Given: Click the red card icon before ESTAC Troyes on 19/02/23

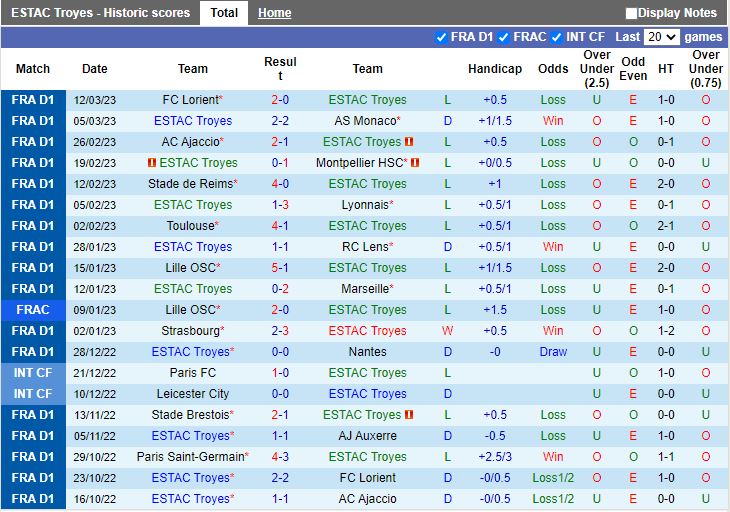Looking at the screenshot, I should click(x=152, y=162).
